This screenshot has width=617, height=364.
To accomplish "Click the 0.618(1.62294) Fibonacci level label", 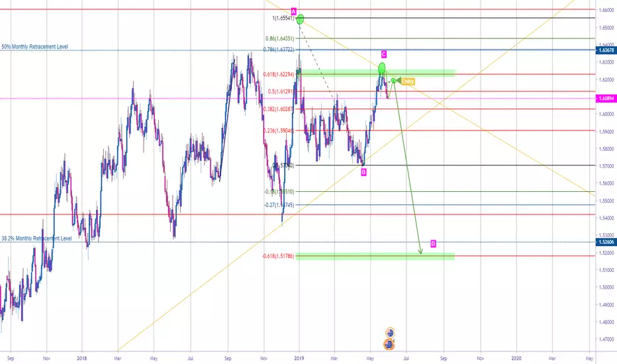I will click(279, 74).
